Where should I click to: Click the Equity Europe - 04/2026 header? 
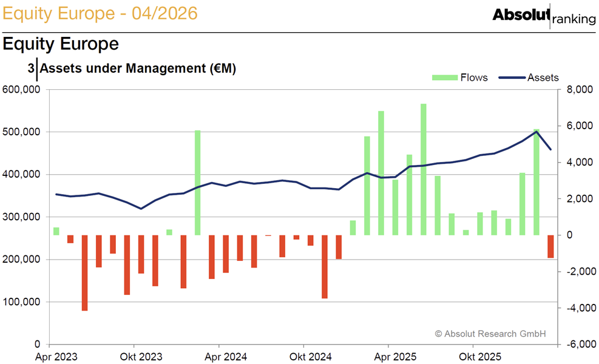pyautogui.click(x=100, y=13)
